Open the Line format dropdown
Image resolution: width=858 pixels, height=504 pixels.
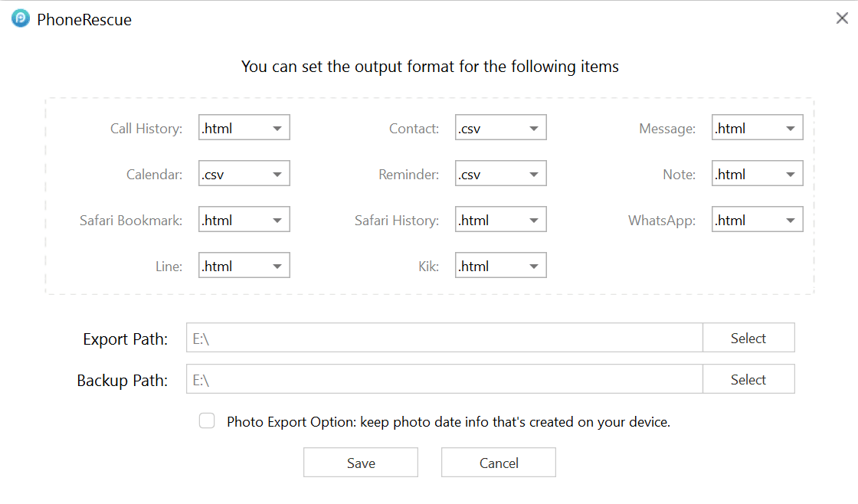tap(244, 267)
